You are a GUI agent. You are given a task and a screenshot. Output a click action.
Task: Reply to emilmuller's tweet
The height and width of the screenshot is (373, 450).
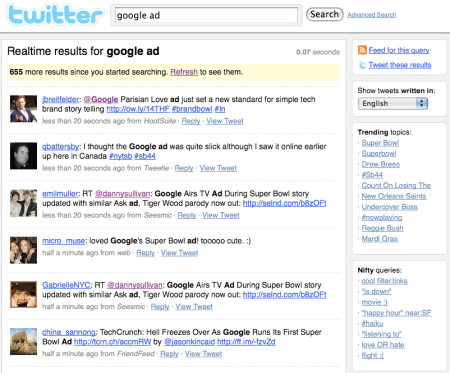click(x=187, y=215)
